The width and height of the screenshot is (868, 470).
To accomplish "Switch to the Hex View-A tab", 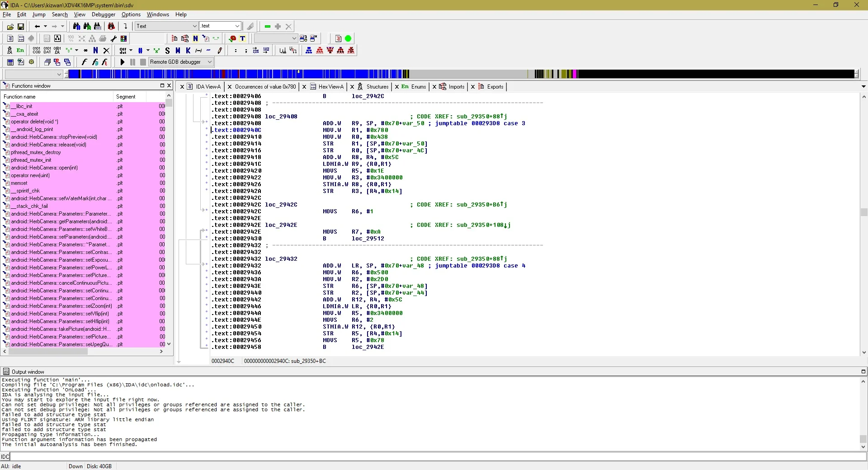I will click(330, 87).
